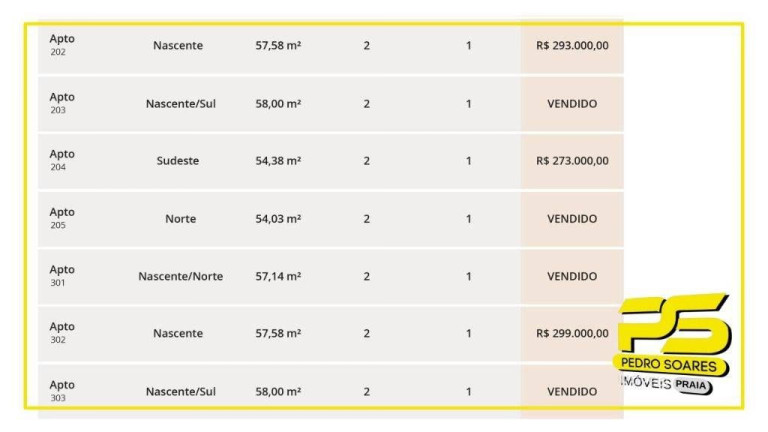The width and height of the screenshot is (768, 432).
Task: Select the Nascente/Sul text for Apto 203
Action: click(x=181, y=104)
